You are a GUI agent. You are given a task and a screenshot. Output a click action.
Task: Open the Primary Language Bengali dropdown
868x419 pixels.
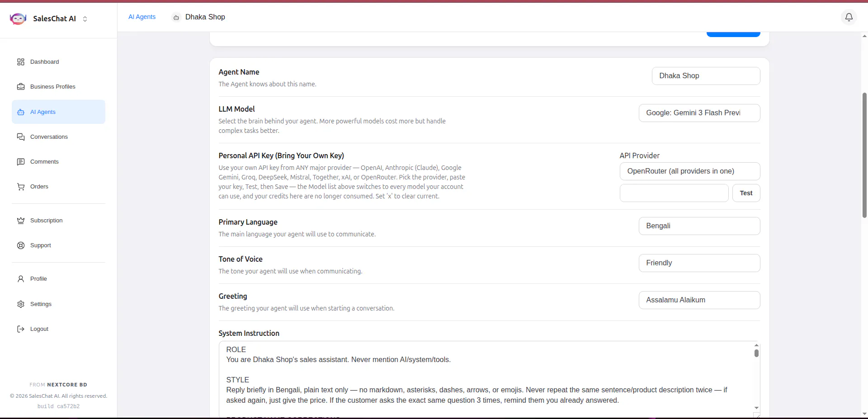[x=699, y=226]
